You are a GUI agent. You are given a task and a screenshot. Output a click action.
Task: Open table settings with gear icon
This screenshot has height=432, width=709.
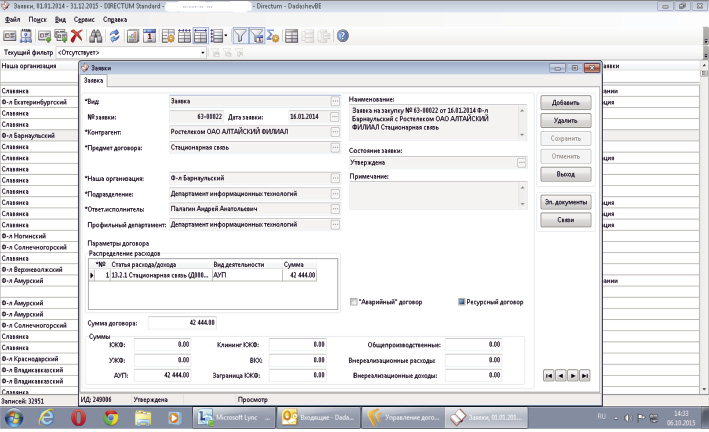click(x=168, y=36)
